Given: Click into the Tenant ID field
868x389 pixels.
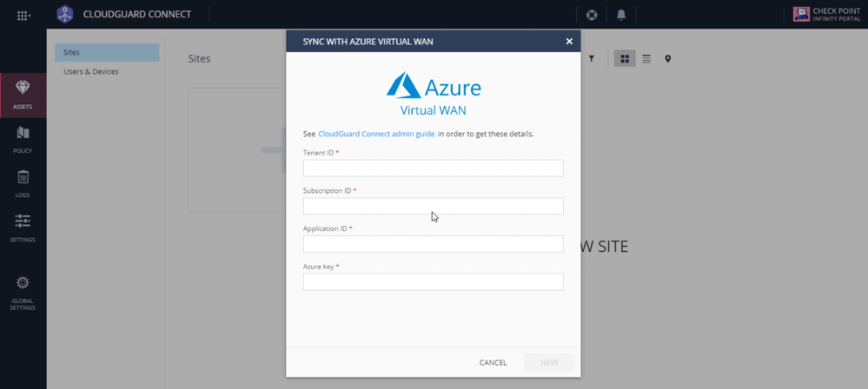Looking at the screenshot, I should 433,168.
